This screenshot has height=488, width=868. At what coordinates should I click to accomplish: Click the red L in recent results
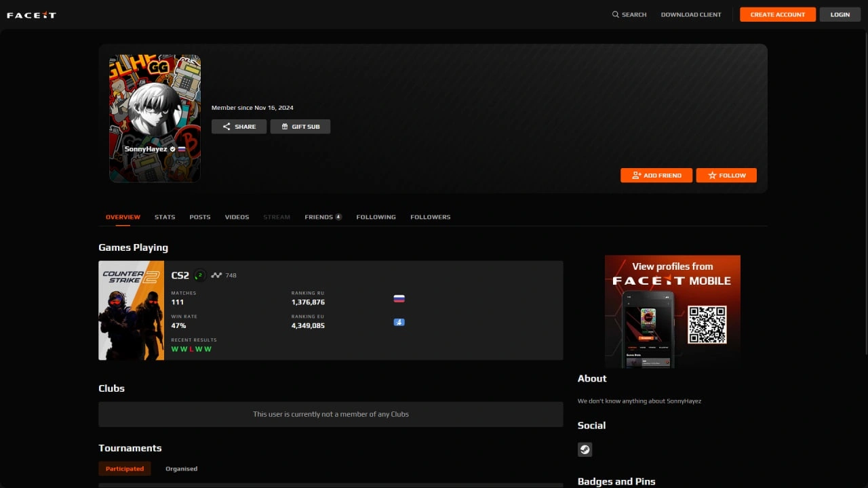click(192, 349)
